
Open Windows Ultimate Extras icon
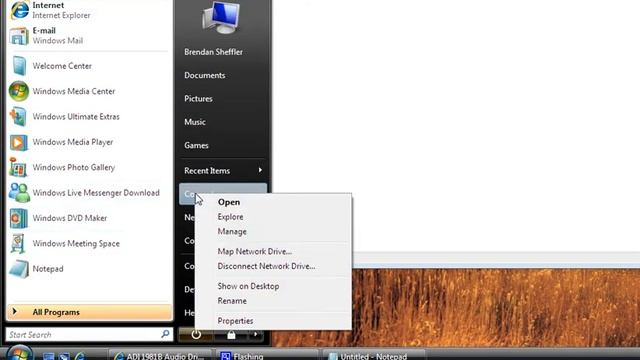point(19,116)
